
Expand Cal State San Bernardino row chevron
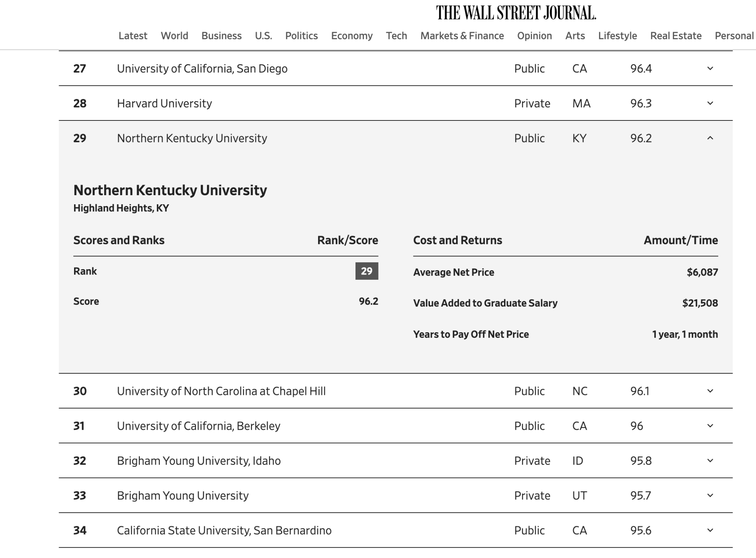(x=710, y=530)
